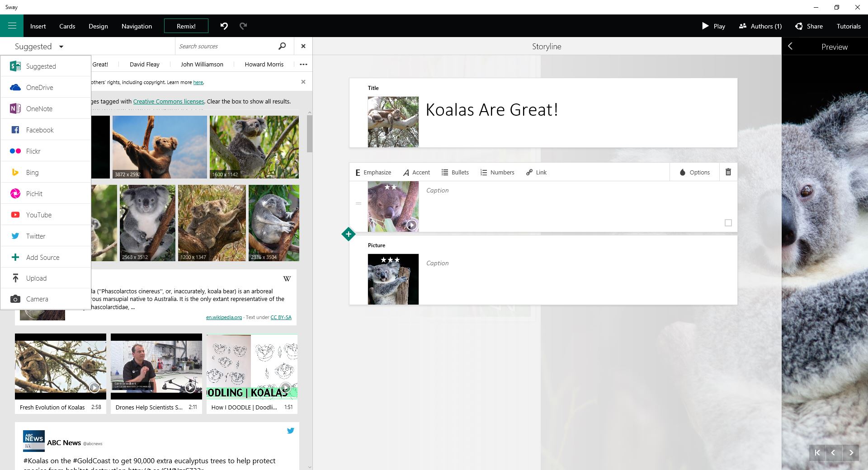Collapse the Preview pane

(790, 46)
